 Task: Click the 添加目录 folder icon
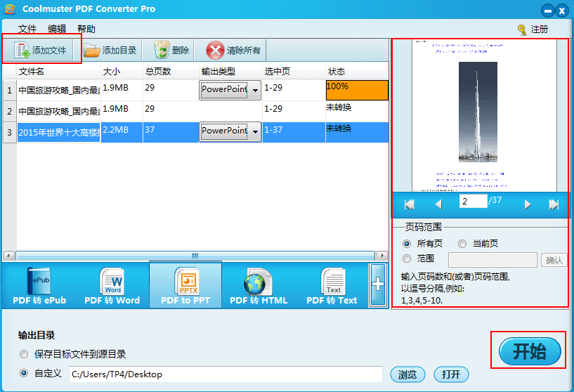click(x=91, y=51)
